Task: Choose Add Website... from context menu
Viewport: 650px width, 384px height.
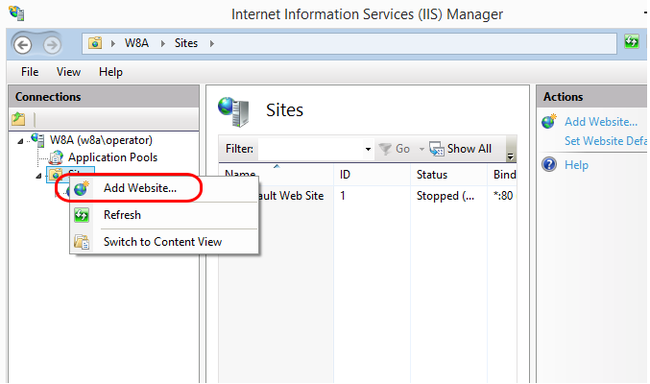Action: click(x=140, y=188)
